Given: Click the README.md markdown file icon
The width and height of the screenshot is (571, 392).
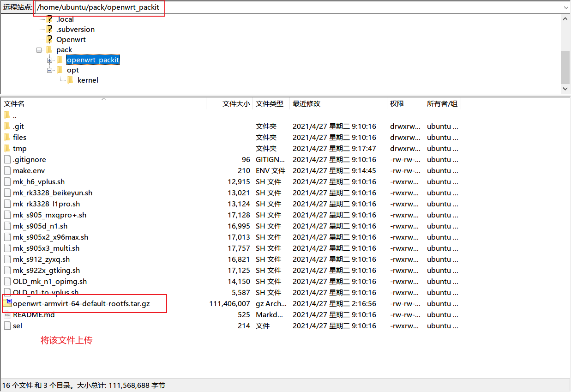Looking at the screenshot, I should click(x=7, y=315).
